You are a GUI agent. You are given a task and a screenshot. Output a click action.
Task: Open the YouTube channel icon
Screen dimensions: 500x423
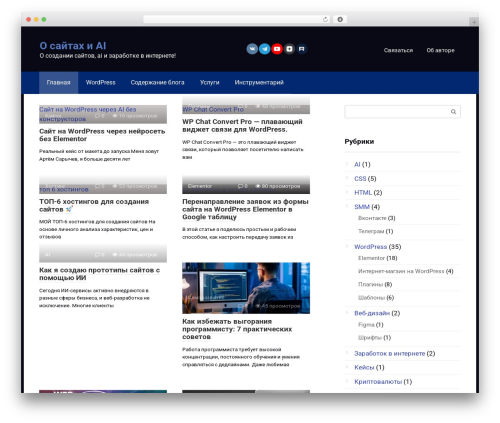point(277,49)
